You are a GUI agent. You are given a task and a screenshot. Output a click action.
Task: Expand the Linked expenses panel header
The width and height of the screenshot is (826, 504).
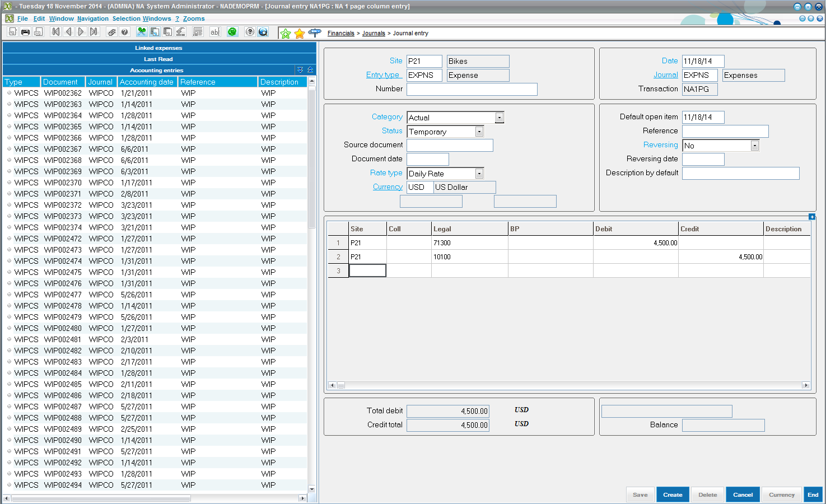158,48
